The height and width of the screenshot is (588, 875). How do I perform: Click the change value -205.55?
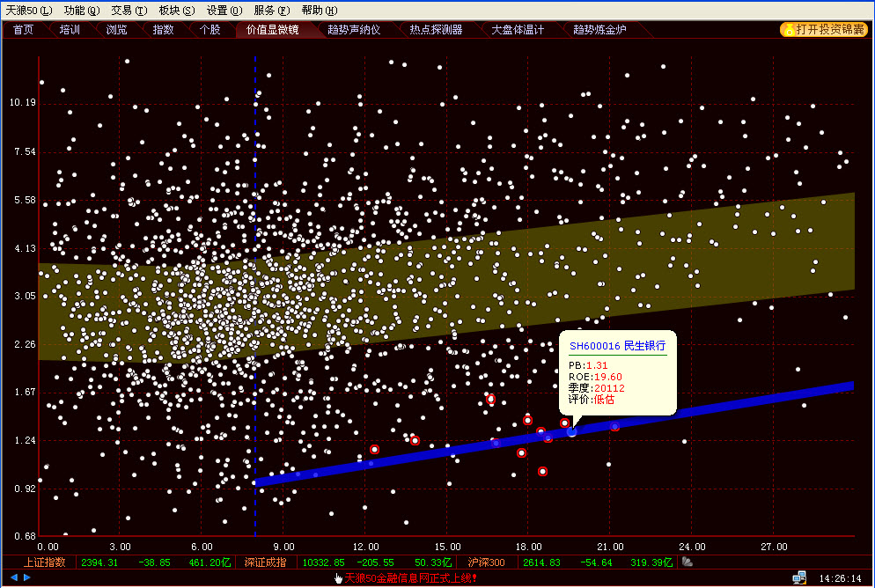coord(375,562)
